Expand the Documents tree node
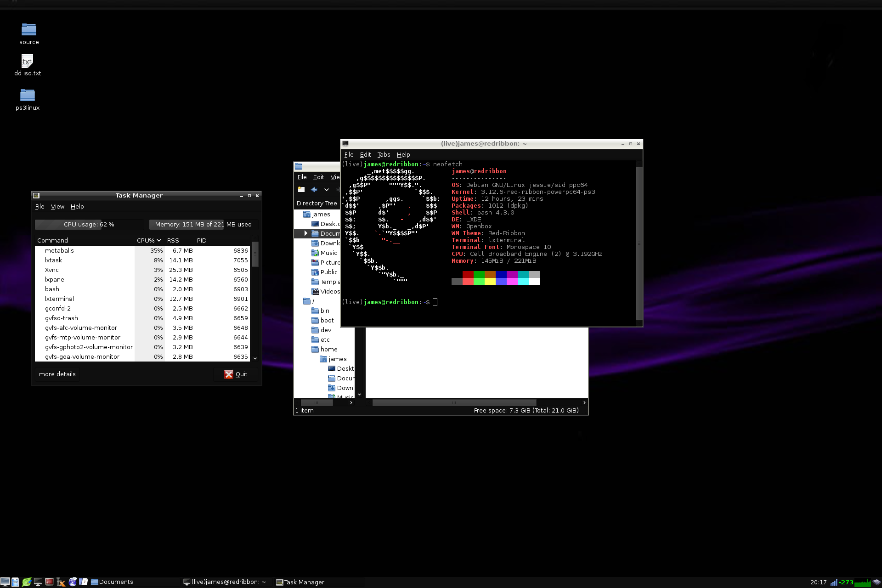This screenshot has height=588, width=882. (x=306, y=233)
